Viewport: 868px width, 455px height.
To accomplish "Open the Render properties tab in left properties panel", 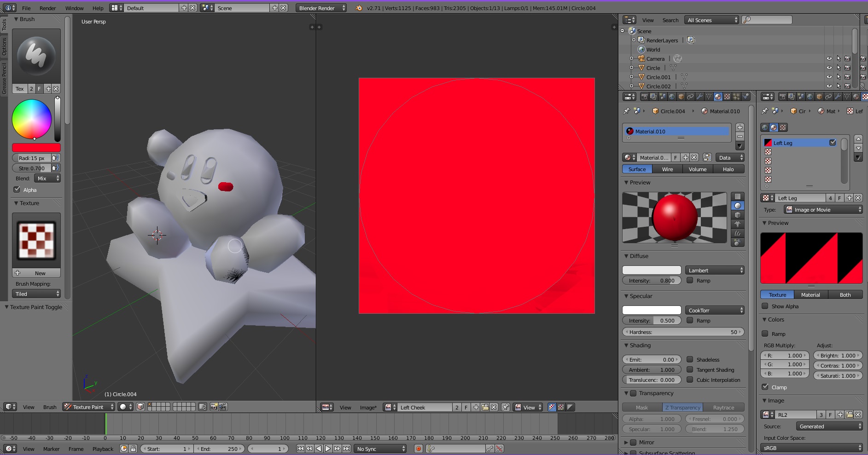I will click(x=644, y=97).
